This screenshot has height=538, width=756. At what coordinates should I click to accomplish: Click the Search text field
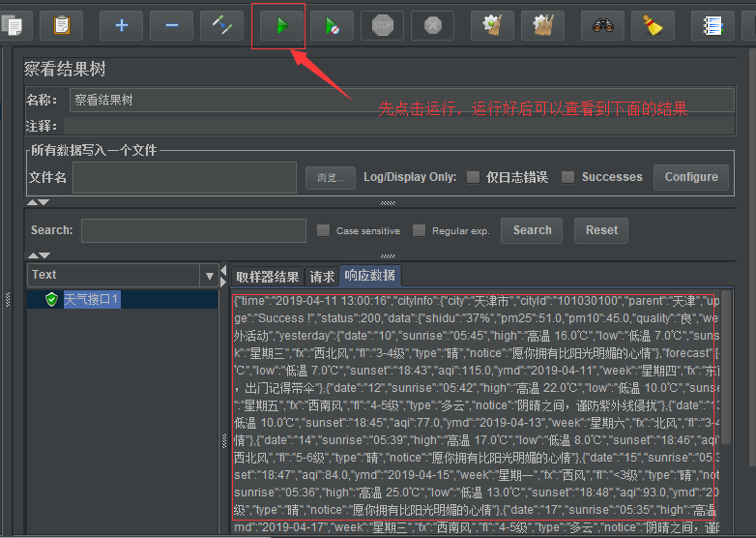click(193, 230)
